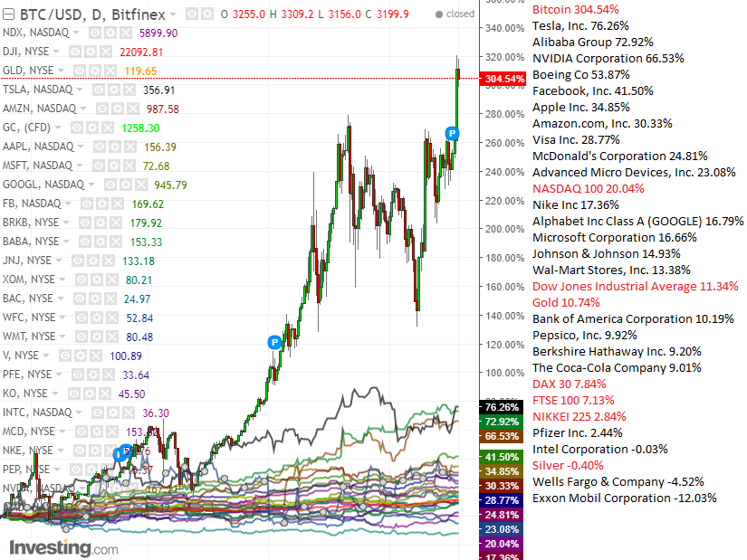Remove GC, (CFD) series from chart
The image size is (747, 560).
[107, 128]
